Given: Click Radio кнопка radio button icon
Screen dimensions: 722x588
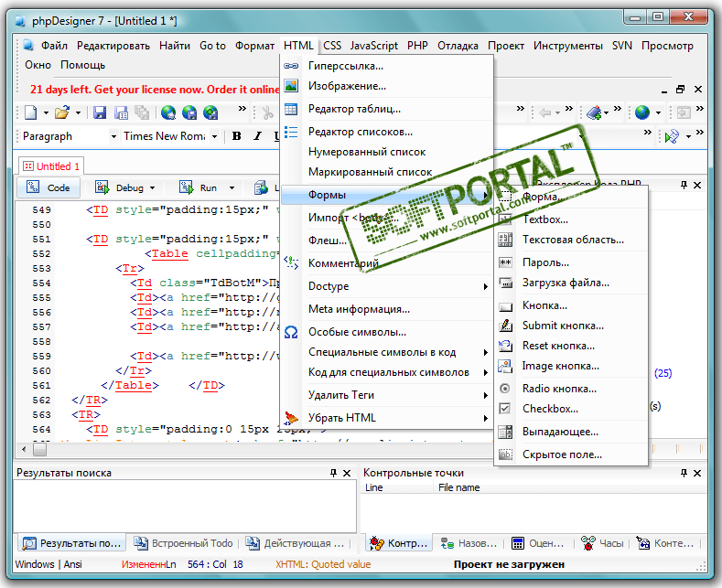Looking at the screenshot, I should tap(505, 389).
